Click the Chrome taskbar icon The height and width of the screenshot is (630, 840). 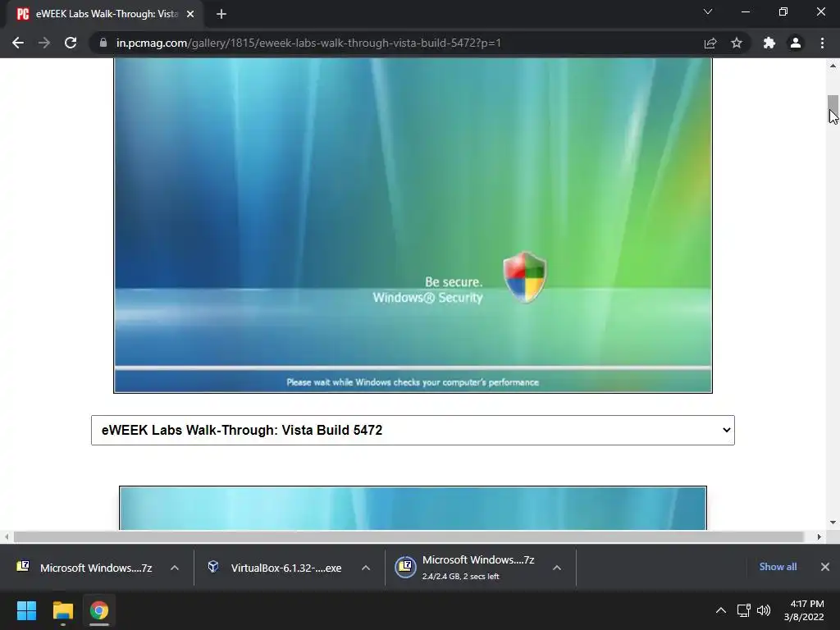point(98,610)
